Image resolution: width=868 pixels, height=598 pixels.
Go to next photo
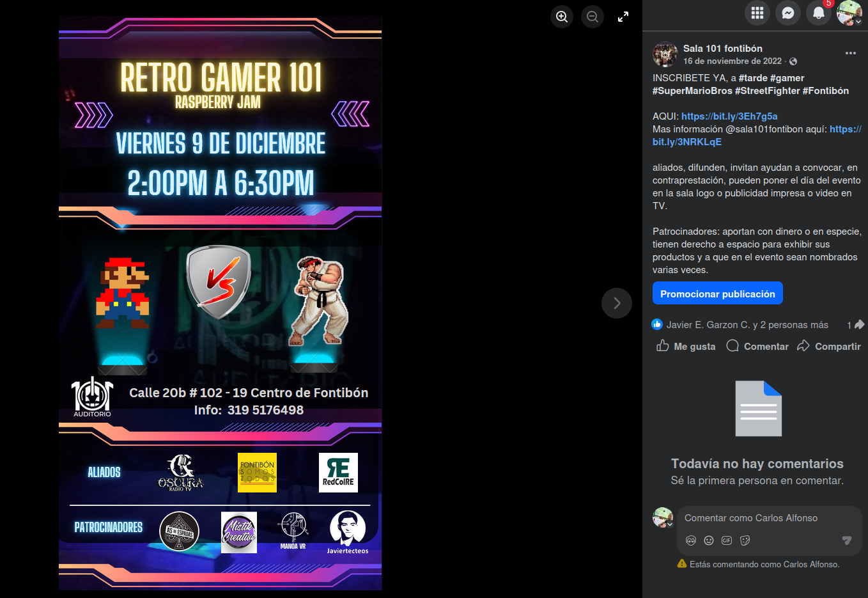click(x=617, y=303)
